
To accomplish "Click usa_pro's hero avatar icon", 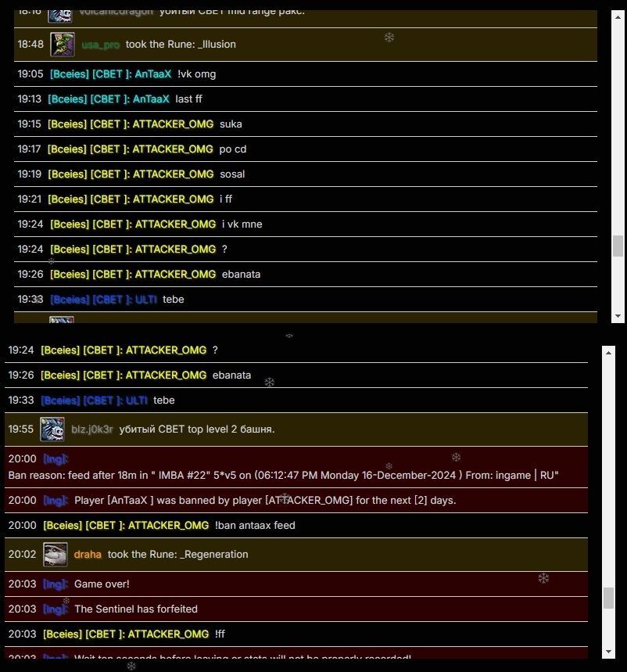I will [x=63, y=45].
